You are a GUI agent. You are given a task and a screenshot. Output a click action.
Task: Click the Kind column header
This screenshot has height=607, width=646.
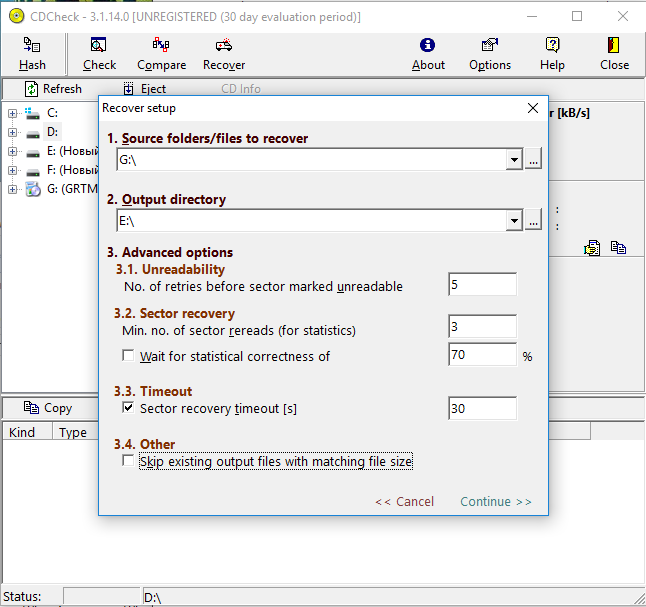click(x=27, y=432)
